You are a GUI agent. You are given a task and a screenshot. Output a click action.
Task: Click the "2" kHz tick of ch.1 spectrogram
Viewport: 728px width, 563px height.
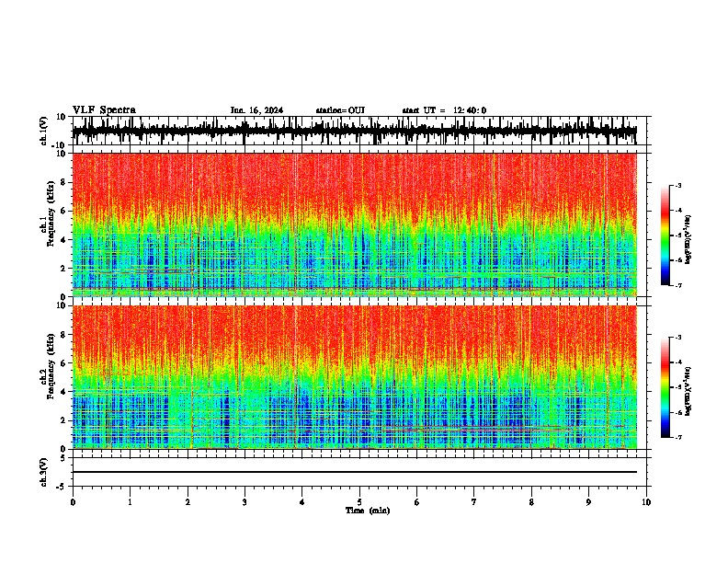pos(63,268)
